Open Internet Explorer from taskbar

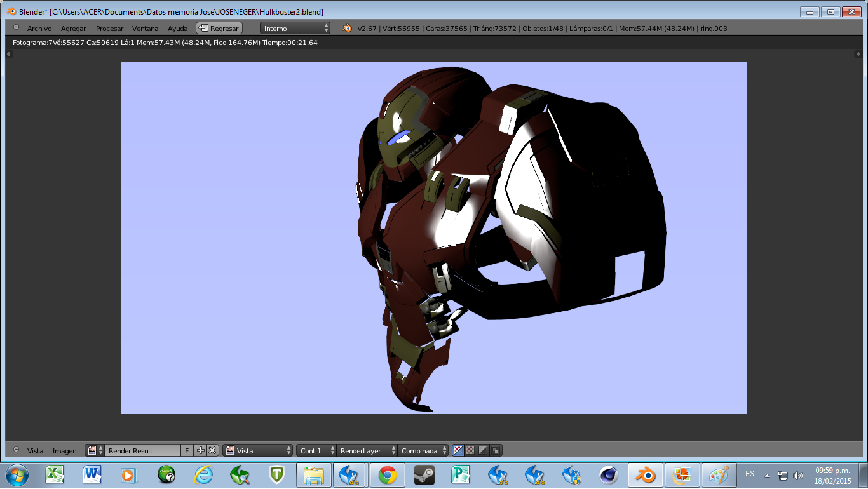click(x=203, y=474)
